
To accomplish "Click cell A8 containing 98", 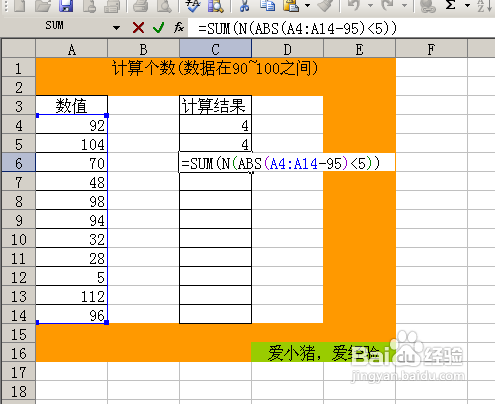I will click(x=72, y=201).
